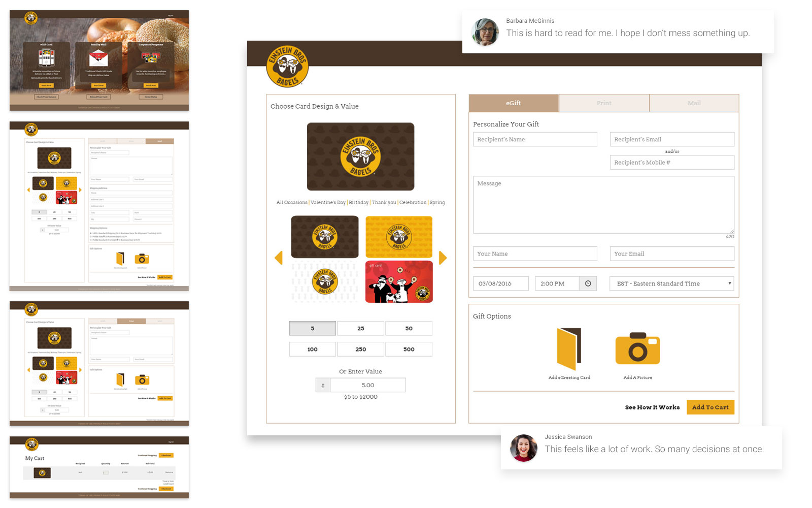Open the EST Eastern Standard Time dropdown

tap(672, 283)
